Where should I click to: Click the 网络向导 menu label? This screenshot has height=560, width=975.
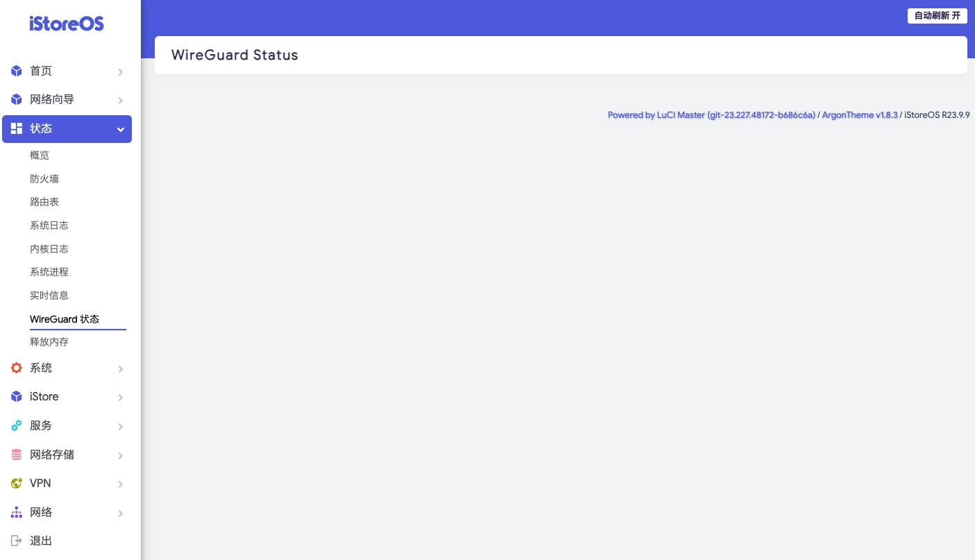click(52, 100)
